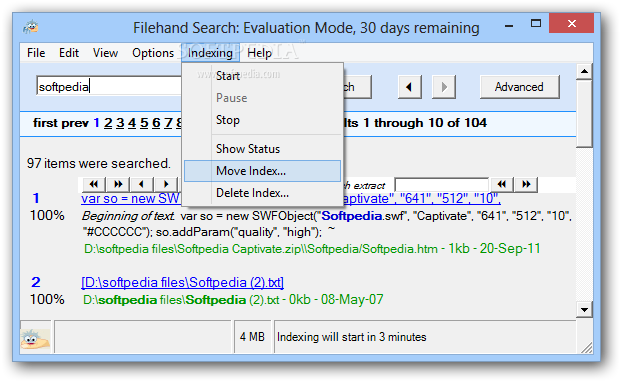The height and width of the screenshot is (382, 621).
Task: Click fast-forward button beside extract search field
Action: click(x=526, y=184)
